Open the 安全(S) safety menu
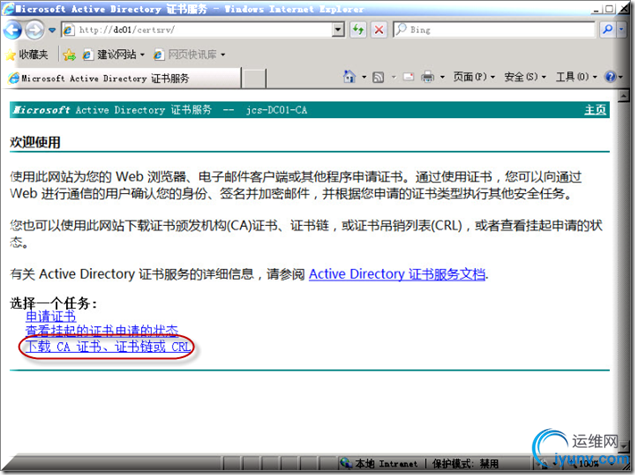 [525, 77]
